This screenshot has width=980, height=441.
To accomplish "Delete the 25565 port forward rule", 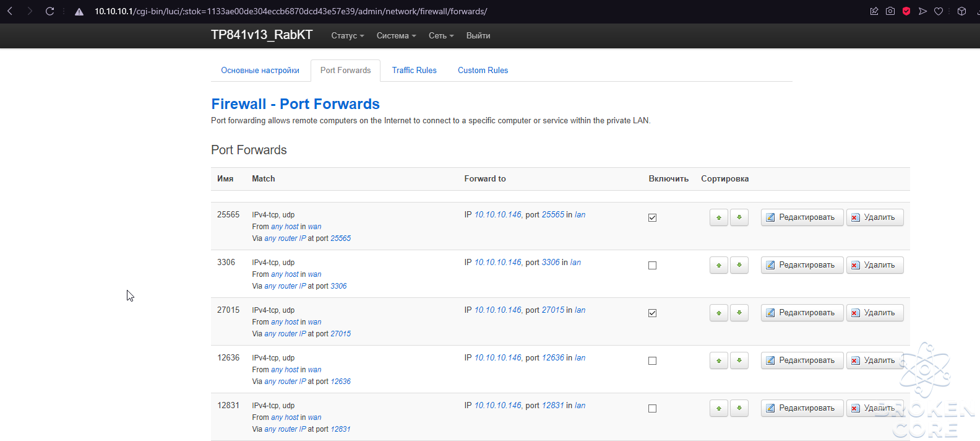I will 875,217.
